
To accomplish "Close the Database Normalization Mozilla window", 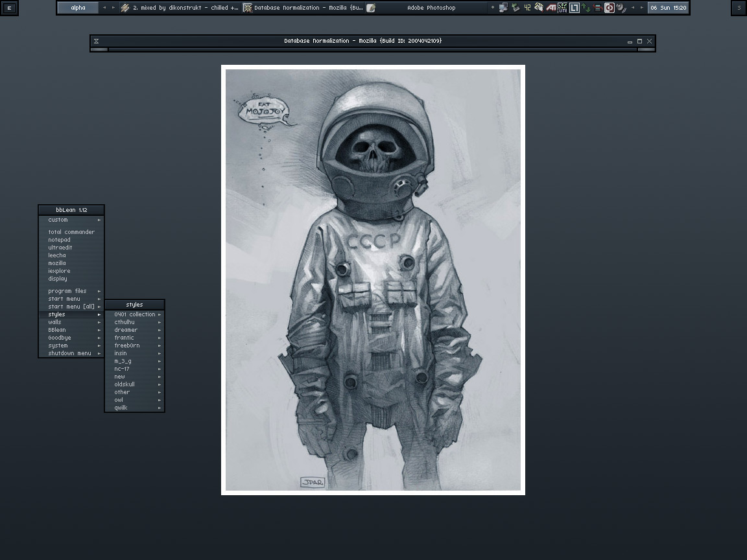I will (x=649, y=41).
